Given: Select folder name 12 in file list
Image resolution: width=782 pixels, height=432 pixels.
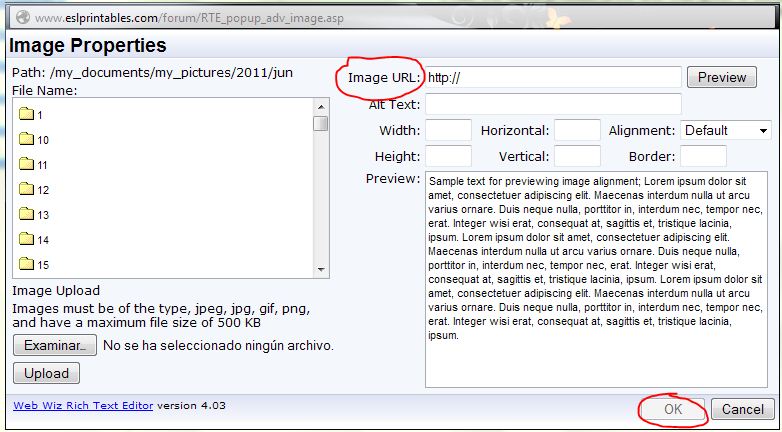Looking at the screenshot, I should (43, 190).
